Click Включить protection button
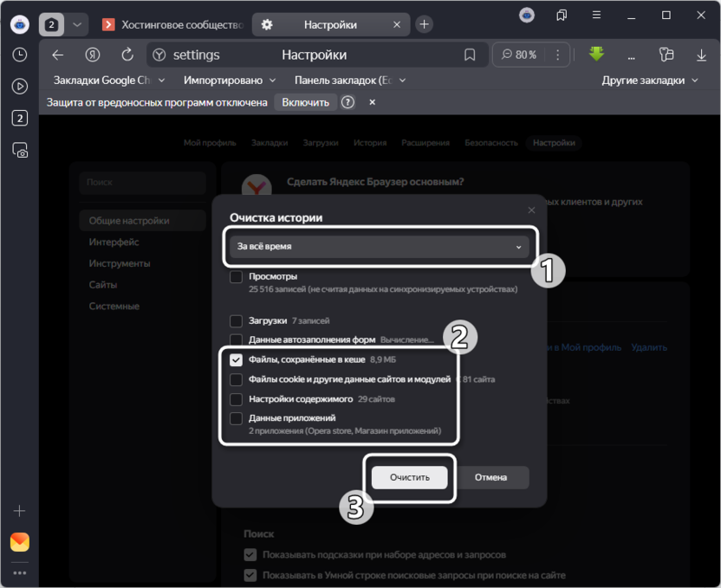This screenshot has height=588, width=721. click(306, 102)
